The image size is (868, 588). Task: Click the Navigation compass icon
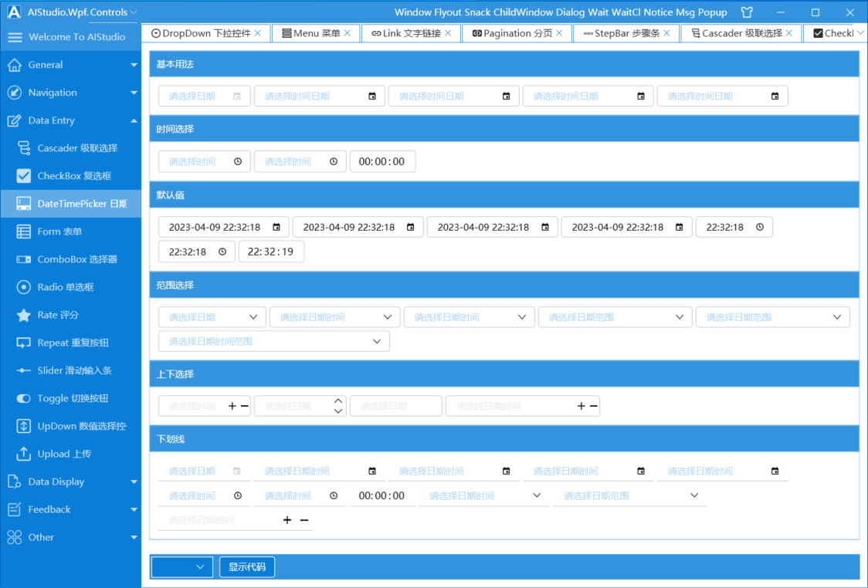click(x=15, y=93)
